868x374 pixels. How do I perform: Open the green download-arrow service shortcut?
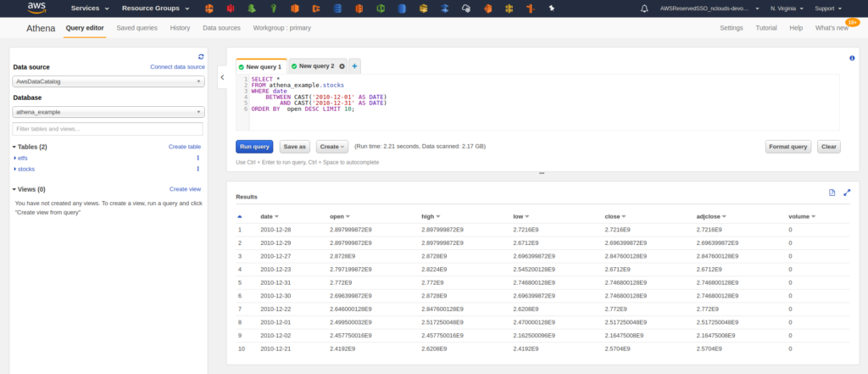[x=252, y=8]
